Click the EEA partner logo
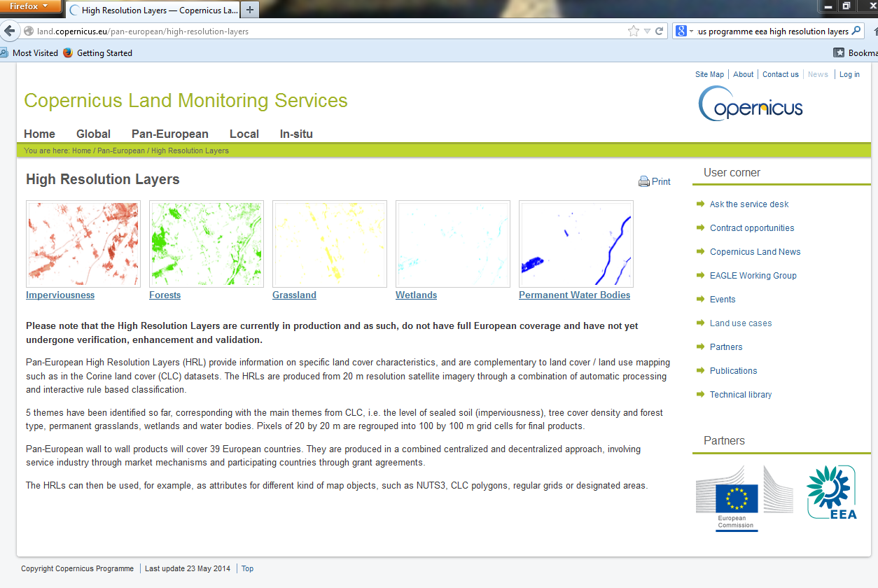This screenshot has width=878, height=588. click(x=831, y=492)
